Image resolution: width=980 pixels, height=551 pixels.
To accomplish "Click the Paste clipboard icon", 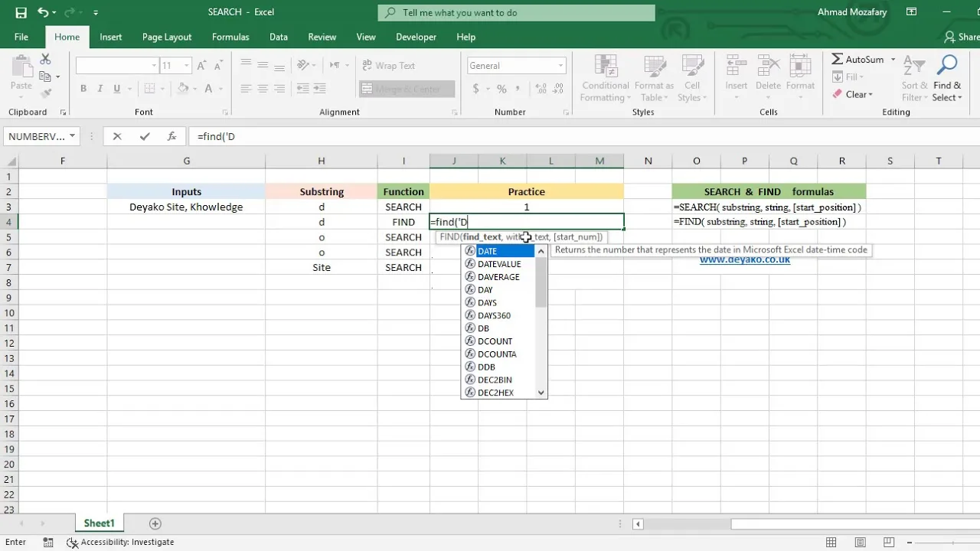I will click(x=21, y=67).
